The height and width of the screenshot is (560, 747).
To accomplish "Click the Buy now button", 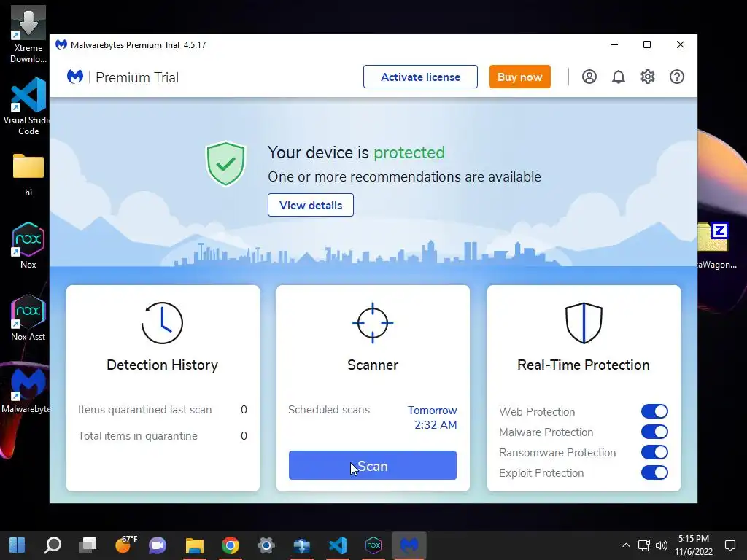I will tap(519, 77).
